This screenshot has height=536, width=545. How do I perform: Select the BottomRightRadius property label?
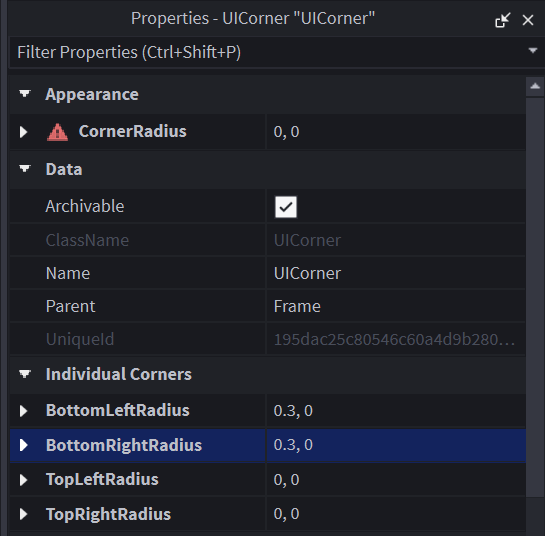[x=124, y=445]
